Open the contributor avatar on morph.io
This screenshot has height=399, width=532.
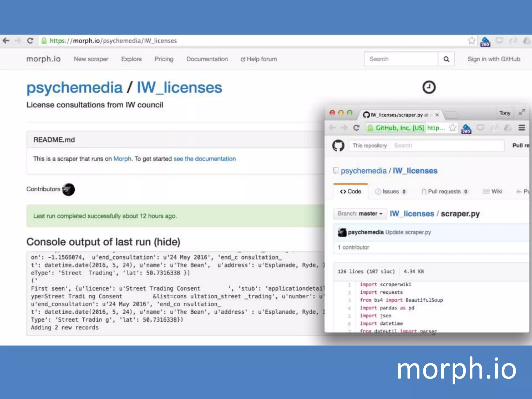(x=69, y=189)
